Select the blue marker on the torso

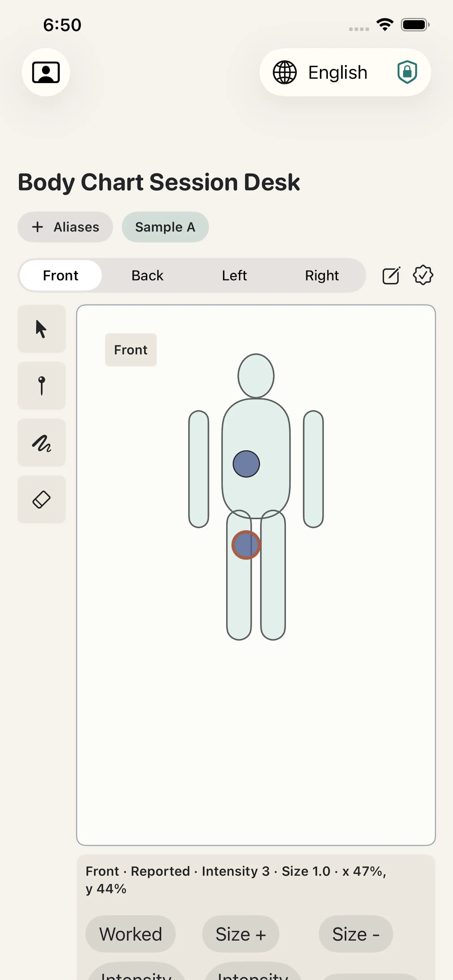click(x=246, y=464)
